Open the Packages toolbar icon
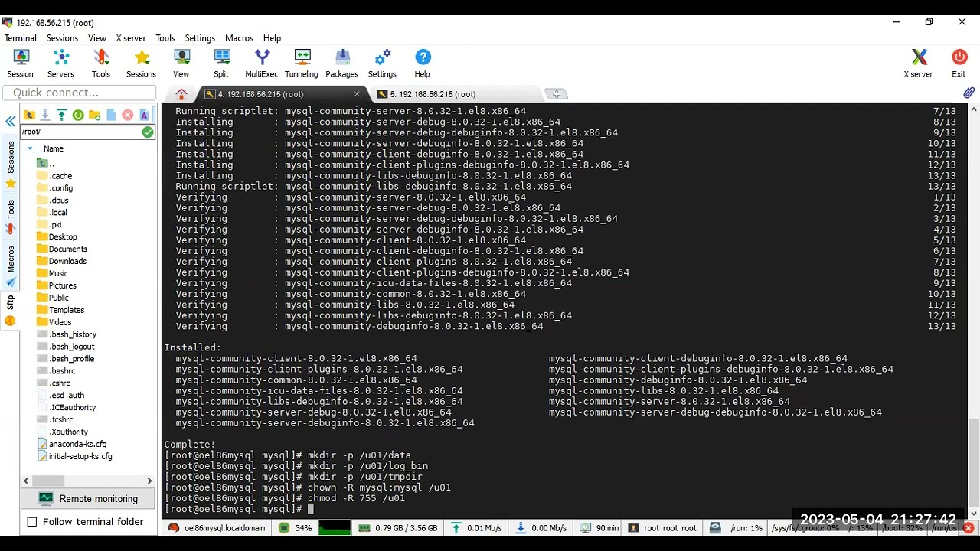980x551 pixels. click(342, 64)
